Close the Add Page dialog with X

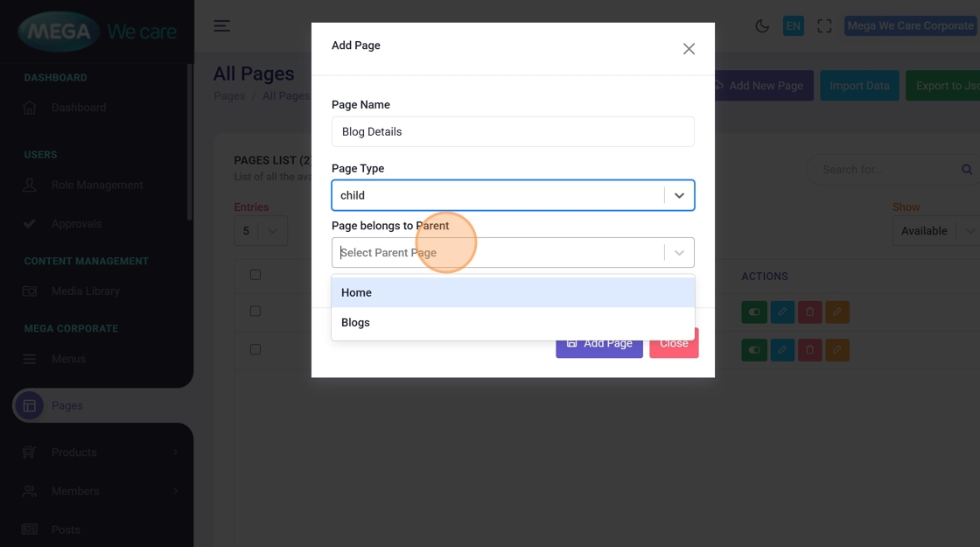[689, 49]
